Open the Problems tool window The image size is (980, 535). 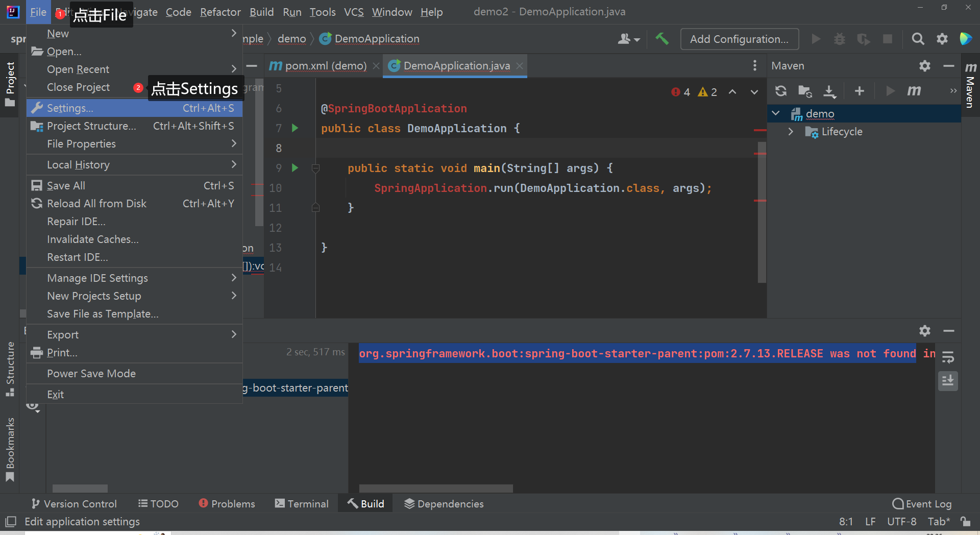227,504
